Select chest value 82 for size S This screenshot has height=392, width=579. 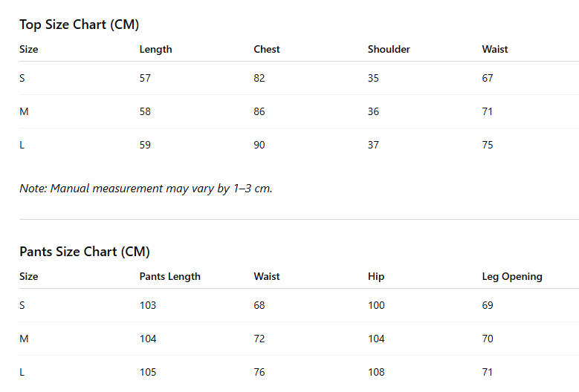coord(259,78)
